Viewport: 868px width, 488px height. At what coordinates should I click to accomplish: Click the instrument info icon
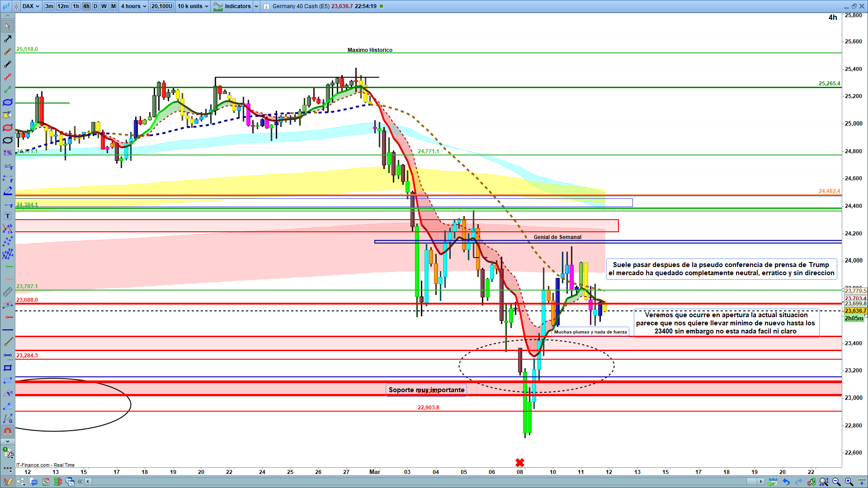click(266, 6)
